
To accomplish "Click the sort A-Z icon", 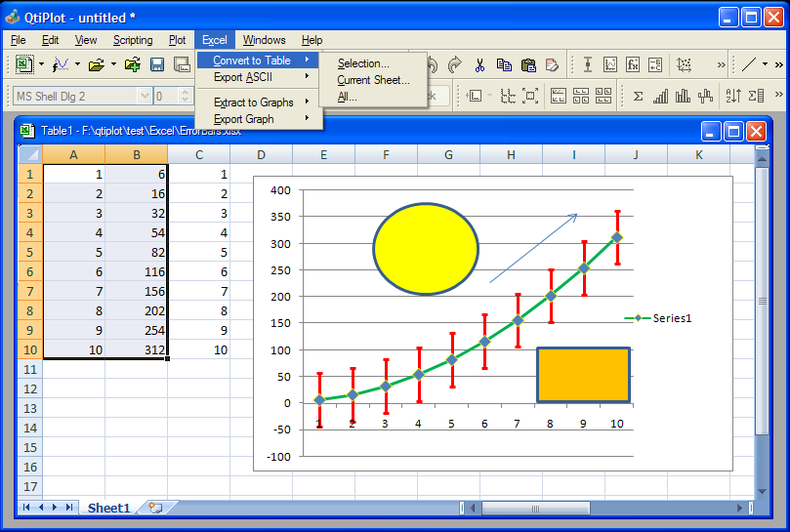I will (x=732, y=96).
